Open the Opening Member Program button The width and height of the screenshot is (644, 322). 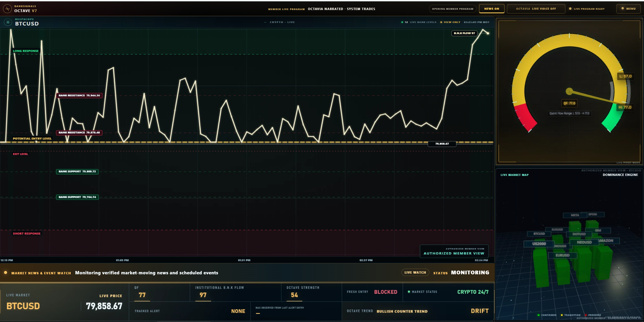453,9
